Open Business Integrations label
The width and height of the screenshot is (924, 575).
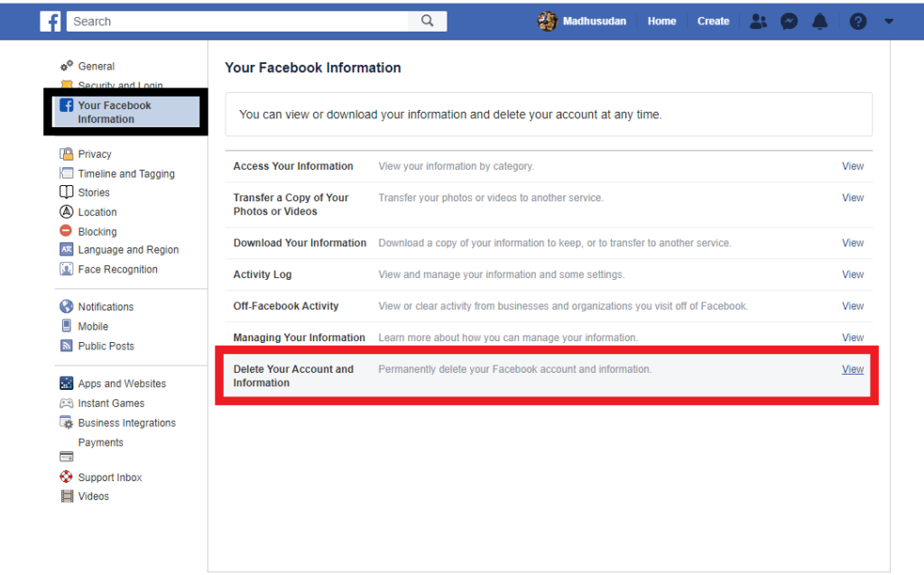point(126,422)
